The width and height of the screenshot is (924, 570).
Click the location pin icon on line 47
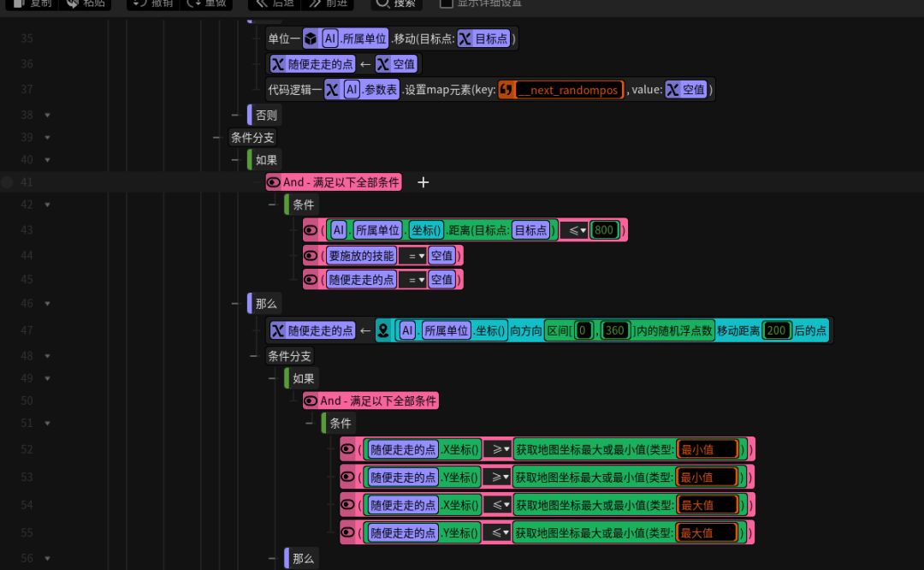[383, 330]
